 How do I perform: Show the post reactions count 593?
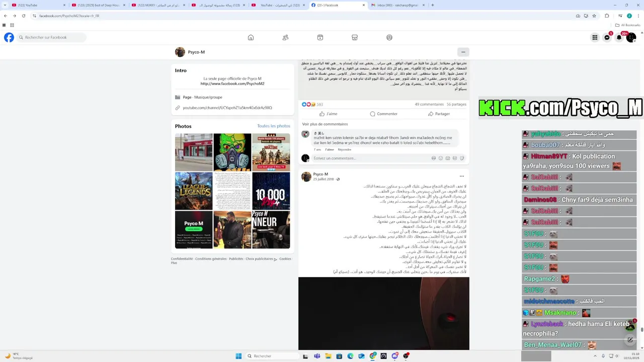coord(319,105)
